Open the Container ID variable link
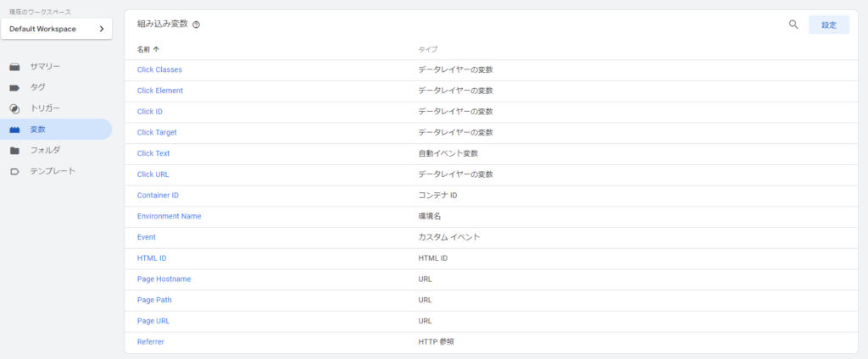868x359 pixels. [158, 196]
